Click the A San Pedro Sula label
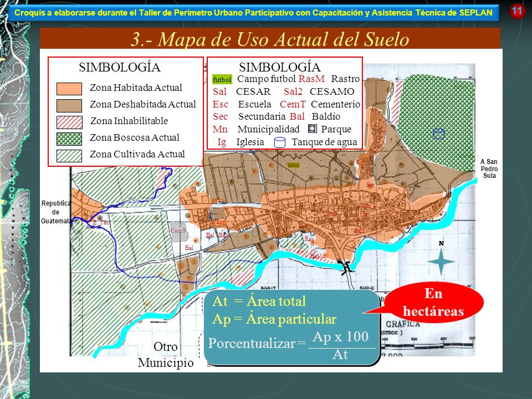 489,168
